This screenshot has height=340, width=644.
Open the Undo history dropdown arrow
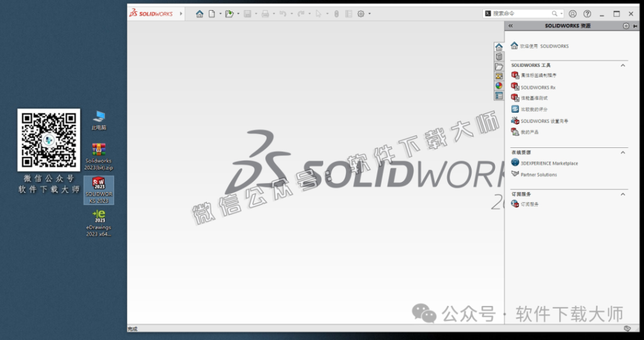(292, 14)
